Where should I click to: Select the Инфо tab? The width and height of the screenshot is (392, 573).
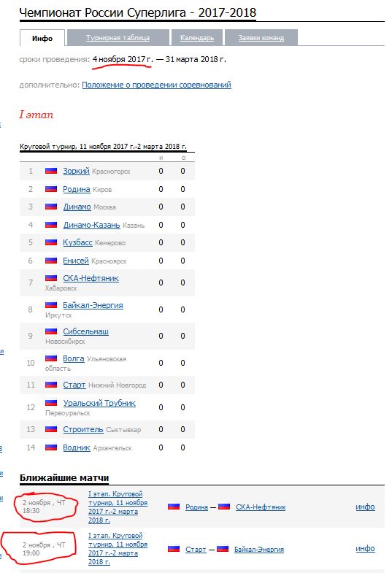click(x=42, y=39)
